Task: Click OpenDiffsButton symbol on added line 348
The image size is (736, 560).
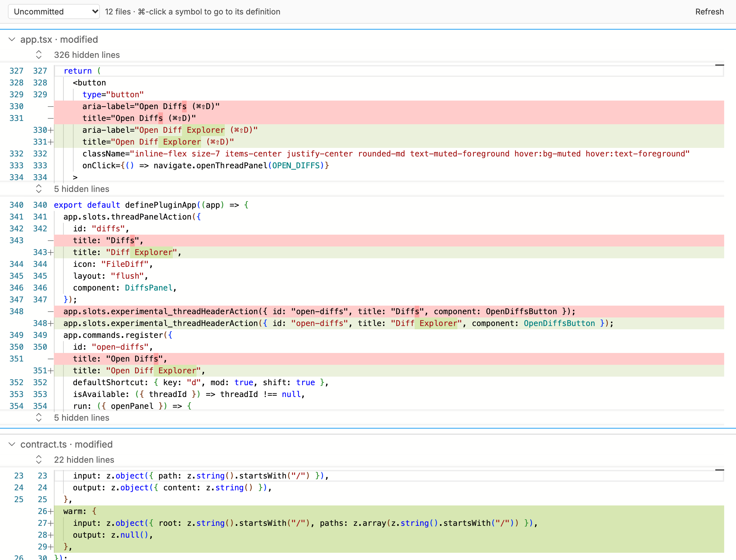Action: coord(559,323)
